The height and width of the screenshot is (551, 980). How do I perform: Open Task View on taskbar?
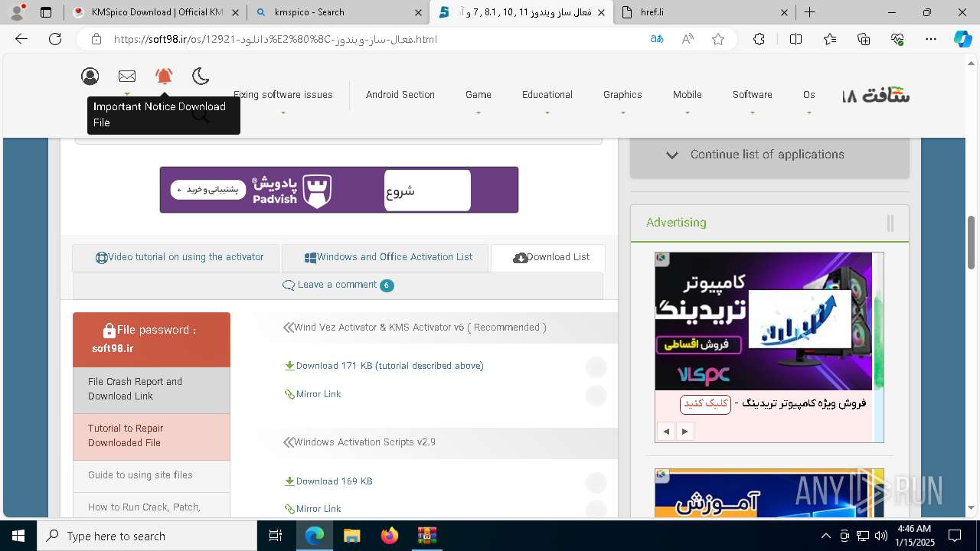coord(276,536)
